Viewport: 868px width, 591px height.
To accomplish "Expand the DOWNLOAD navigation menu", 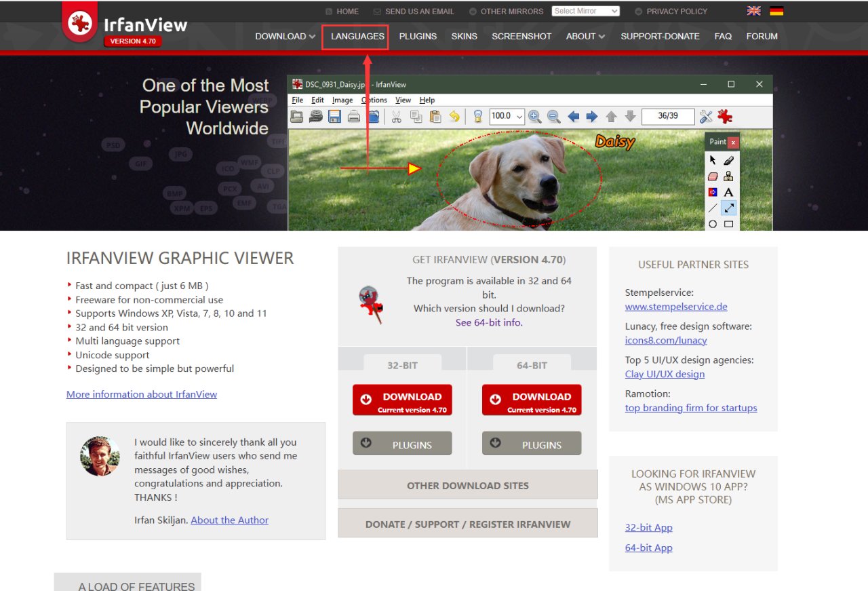I will [x=285, y=36].
